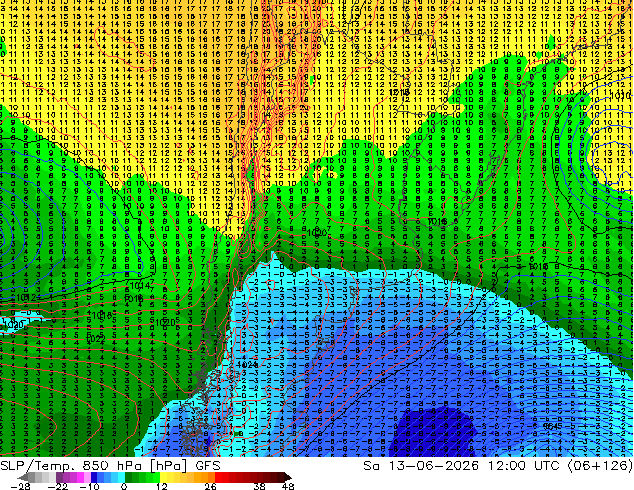Click the '1024' isobar label
The width and height of the screenshot is (634, 490).
[247, 365]
